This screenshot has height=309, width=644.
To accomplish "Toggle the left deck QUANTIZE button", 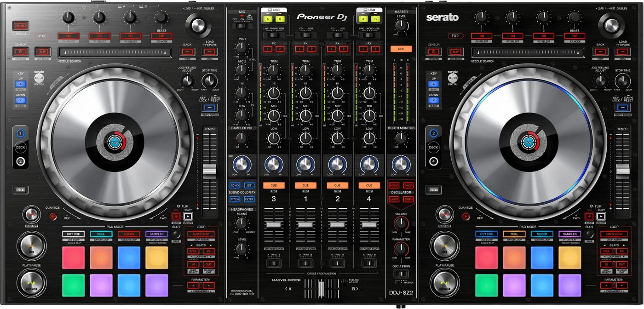I will (53, 216).
